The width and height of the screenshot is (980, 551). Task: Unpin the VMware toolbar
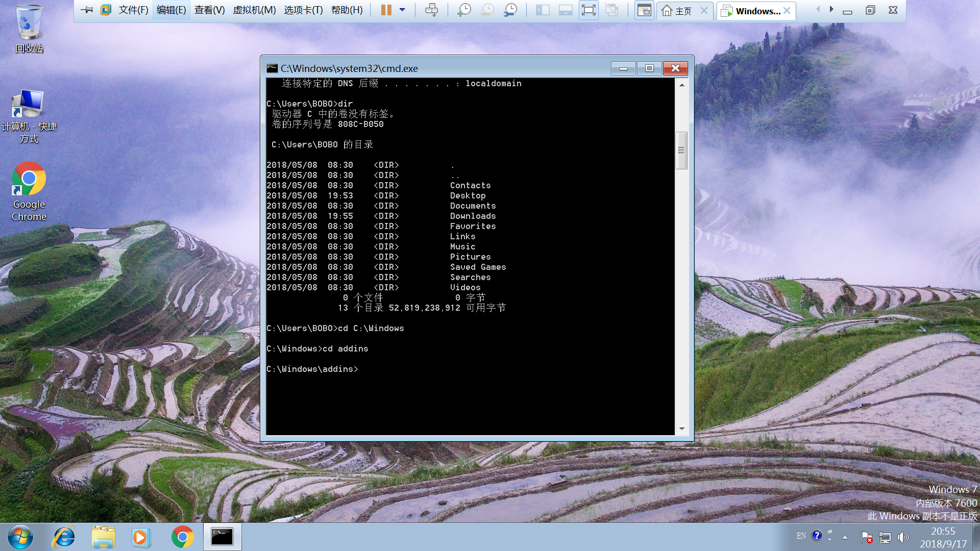(x=87, y=10)
